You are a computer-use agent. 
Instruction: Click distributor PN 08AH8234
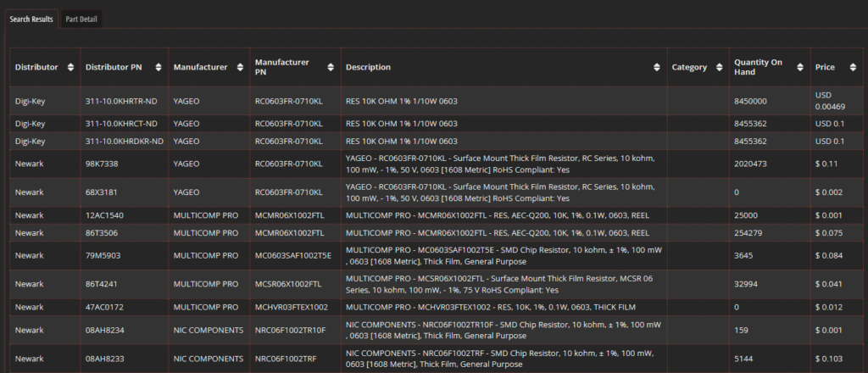tap(104, 331)
